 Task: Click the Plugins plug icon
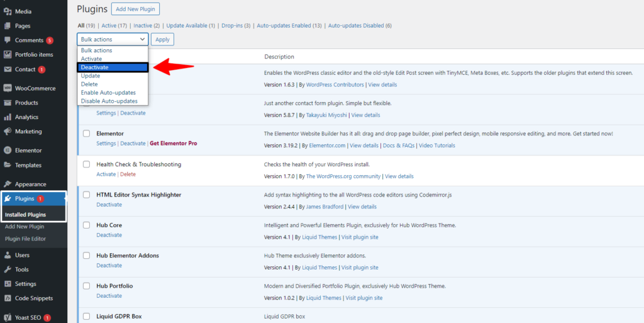(8, 199)
